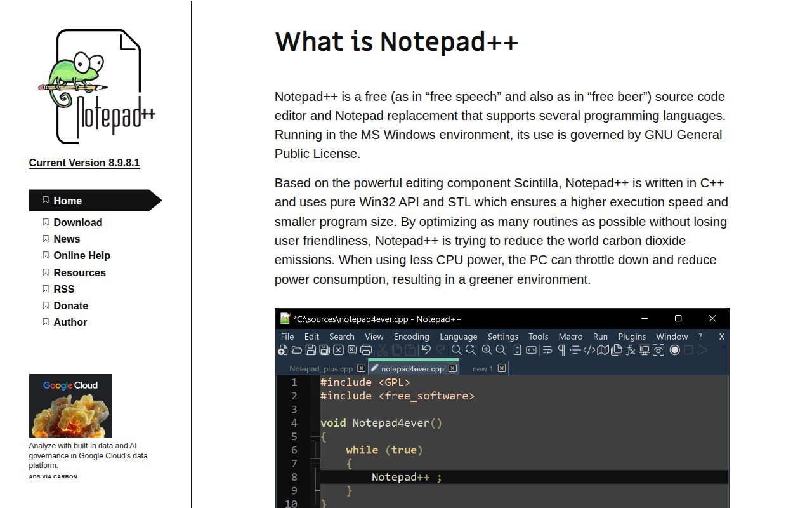Viewport: 812px width, 508px height.
Task: Collapse the code fold at line 7
Action: [x=315, y=464]
